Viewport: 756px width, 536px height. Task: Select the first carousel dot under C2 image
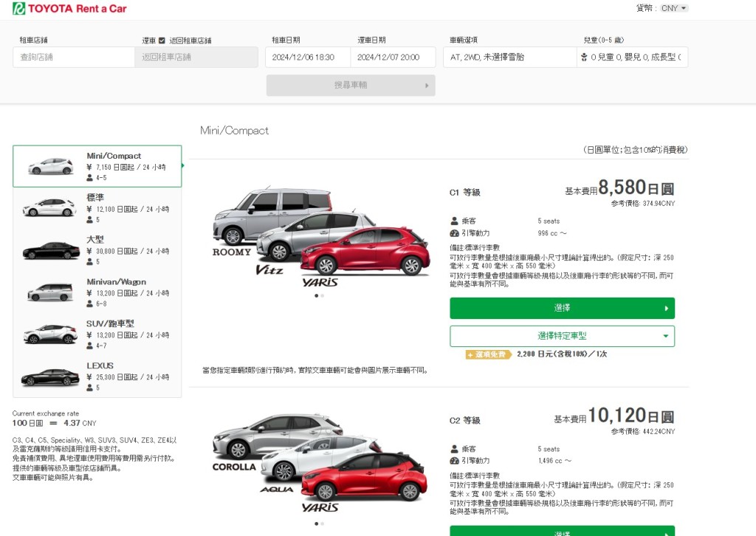click(x=316, y=523)
